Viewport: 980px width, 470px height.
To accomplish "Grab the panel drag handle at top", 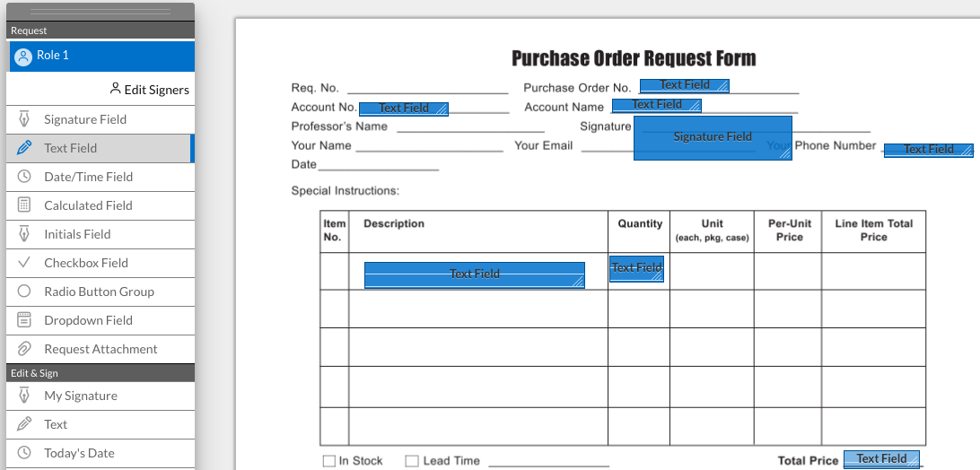I will tap(100, 12).
